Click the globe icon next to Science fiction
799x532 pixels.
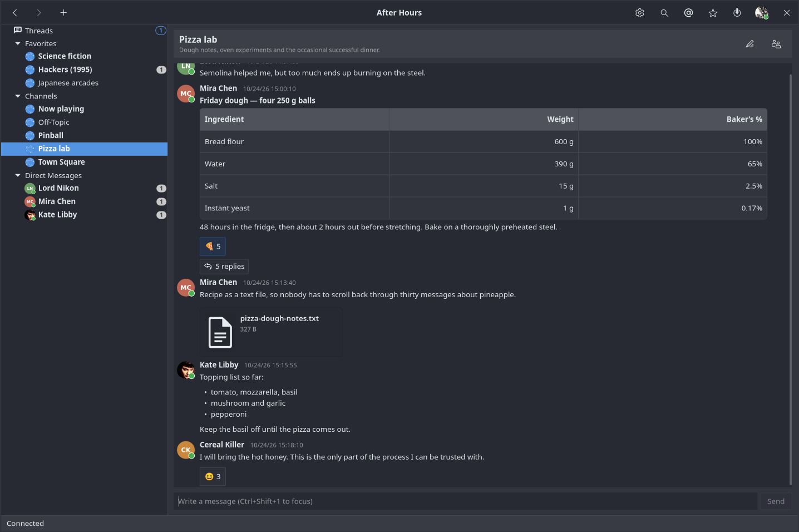[30, 56]
